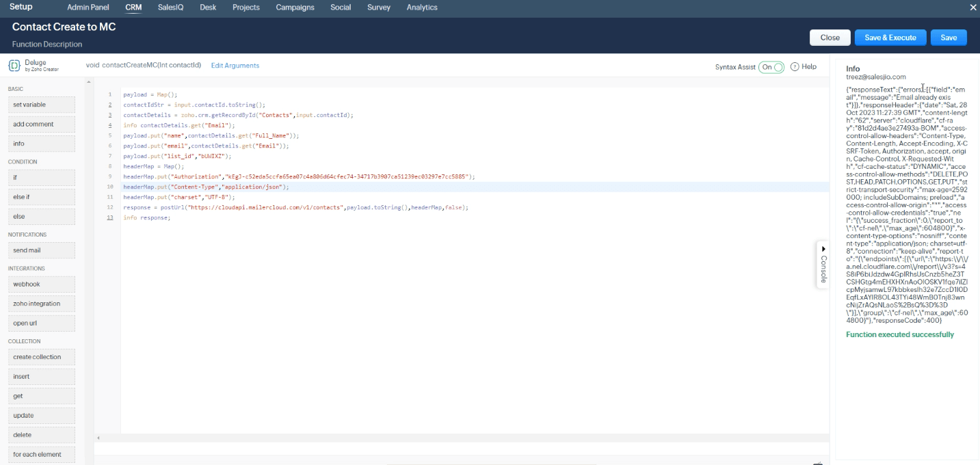Open the Analytics section from the top bar

[x=421, y=8]
